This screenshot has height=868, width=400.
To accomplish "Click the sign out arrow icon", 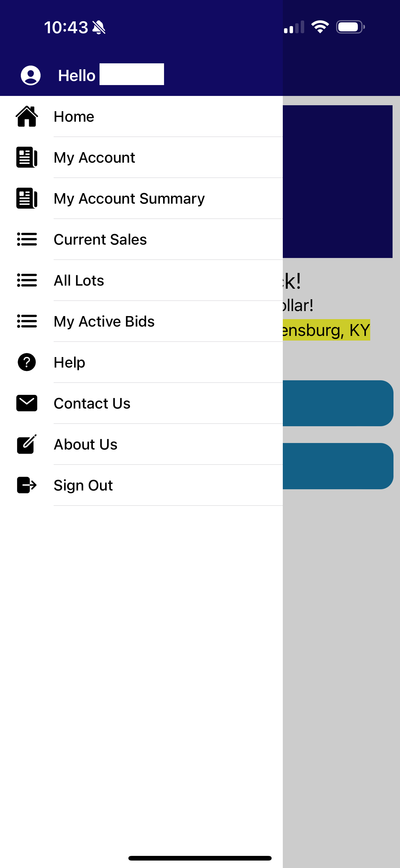I will 27,485.
